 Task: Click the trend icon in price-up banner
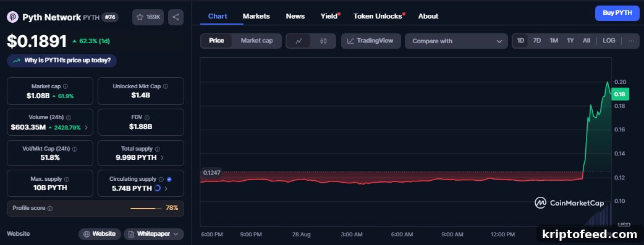tap(17, 60)
